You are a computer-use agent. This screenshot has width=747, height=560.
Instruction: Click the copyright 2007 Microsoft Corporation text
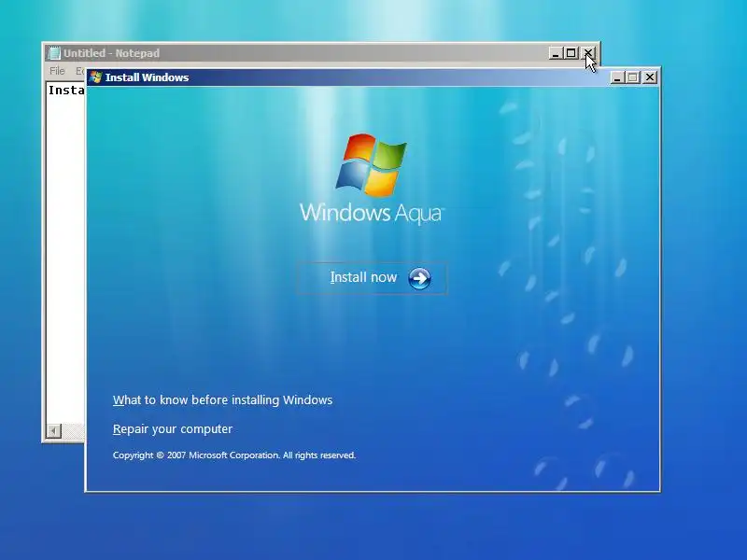pos(234,455)
